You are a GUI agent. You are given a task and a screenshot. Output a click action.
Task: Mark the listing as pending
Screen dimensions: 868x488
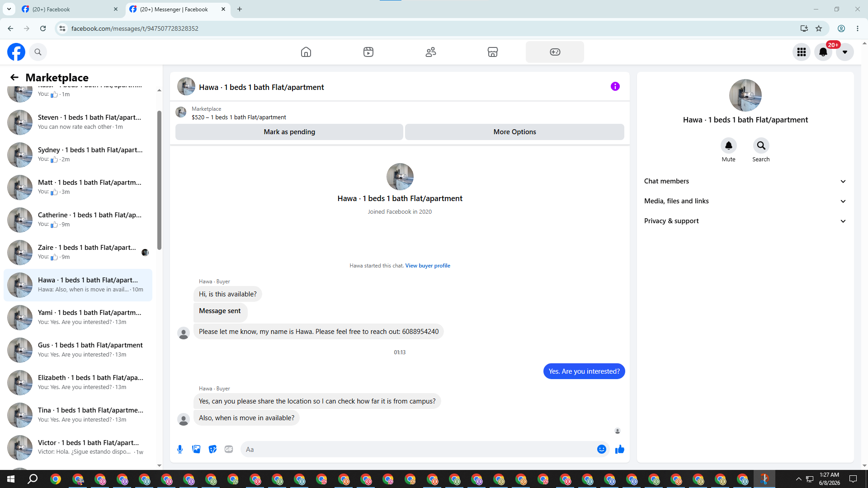point(289,132)
